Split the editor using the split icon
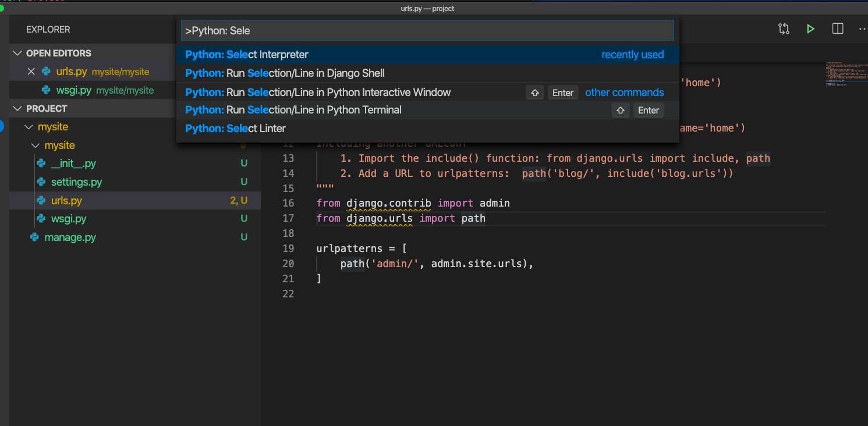This screenshot has height=426, width=868. [838, 29]
